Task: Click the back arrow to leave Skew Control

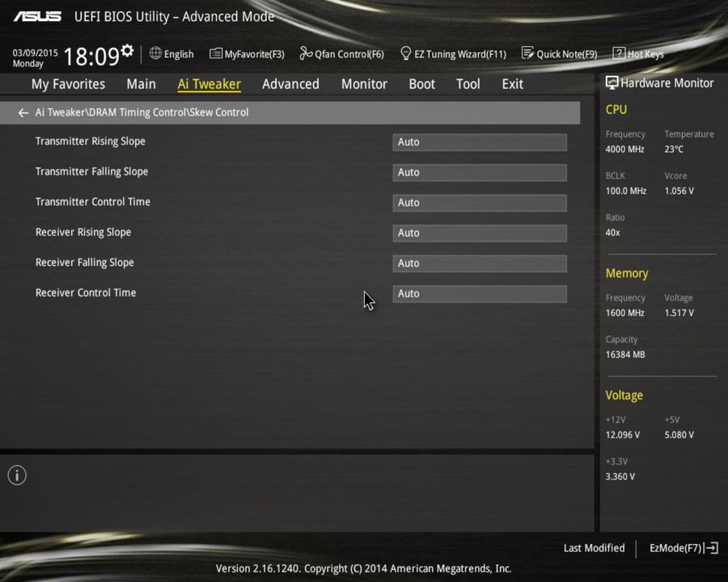Action: (23, 112)
